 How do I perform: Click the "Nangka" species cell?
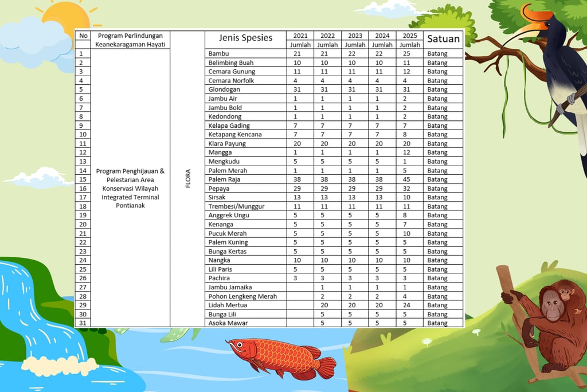click(x=245, y=260)
